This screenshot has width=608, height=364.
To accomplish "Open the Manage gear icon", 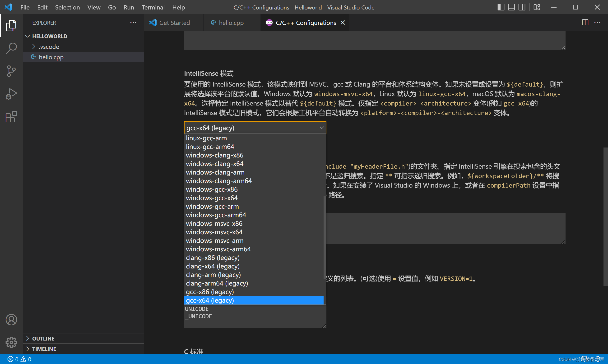I will coord(11,342).
